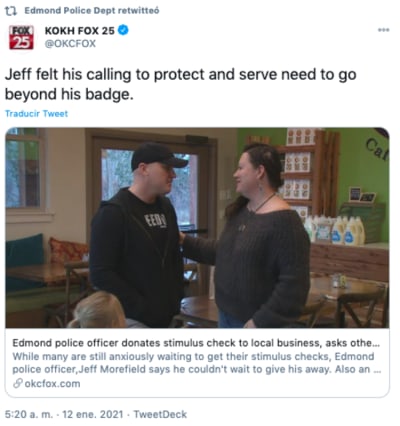
Task: Open the Edmond Police Dept retwitteó link
Action: (92, 11)
